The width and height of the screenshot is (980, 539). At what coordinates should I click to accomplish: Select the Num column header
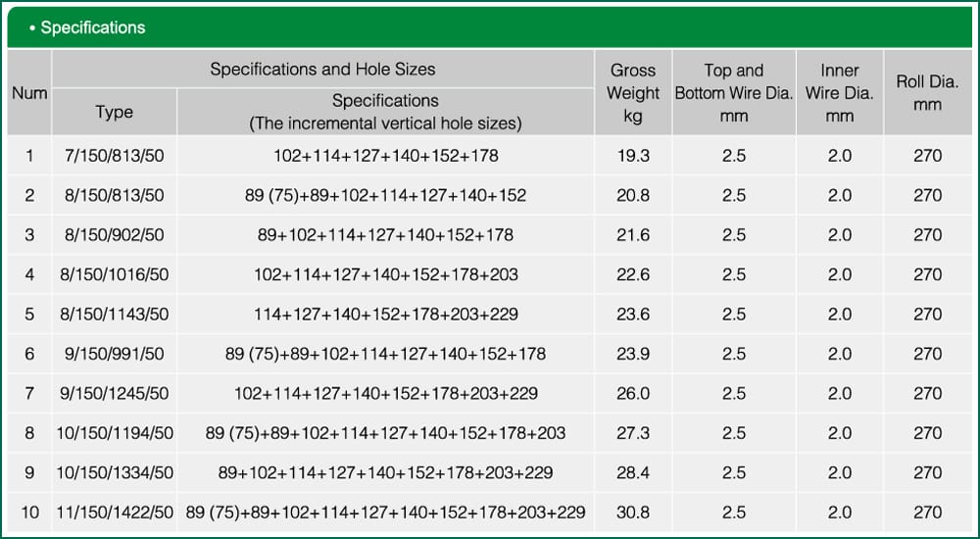coord(29,93)
